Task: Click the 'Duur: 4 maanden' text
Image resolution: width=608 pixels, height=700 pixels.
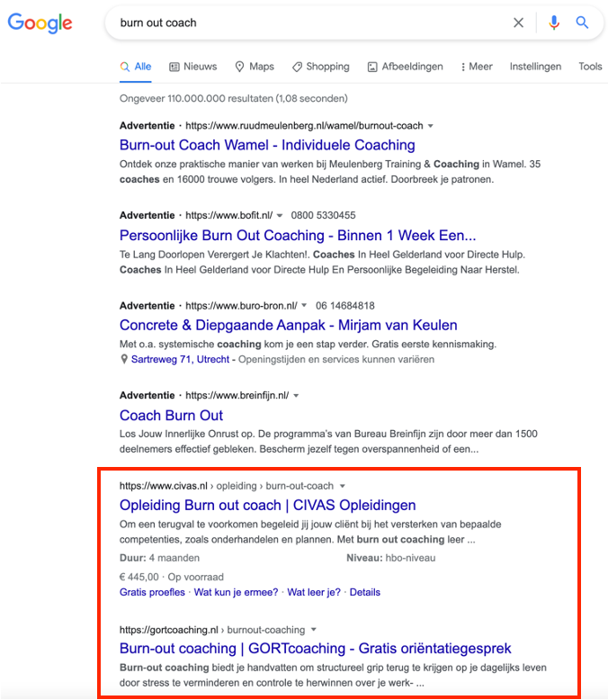Action: click(x=159, y=558)
